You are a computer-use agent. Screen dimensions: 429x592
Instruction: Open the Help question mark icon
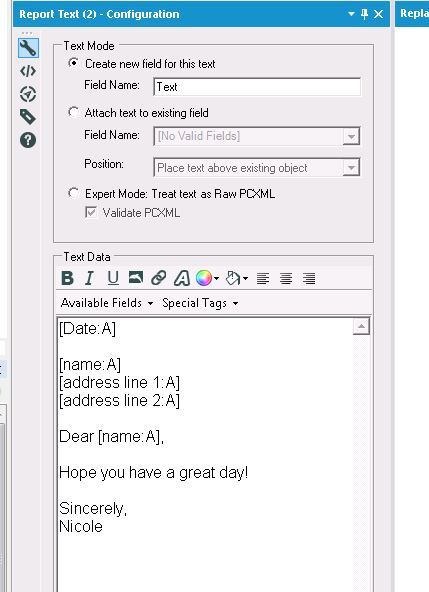(x=28, y=140)
